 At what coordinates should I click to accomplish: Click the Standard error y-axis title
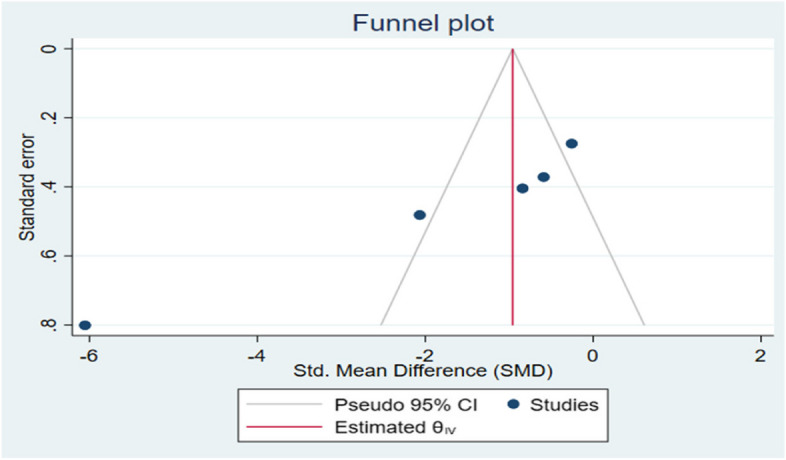(x=26, y=187)
